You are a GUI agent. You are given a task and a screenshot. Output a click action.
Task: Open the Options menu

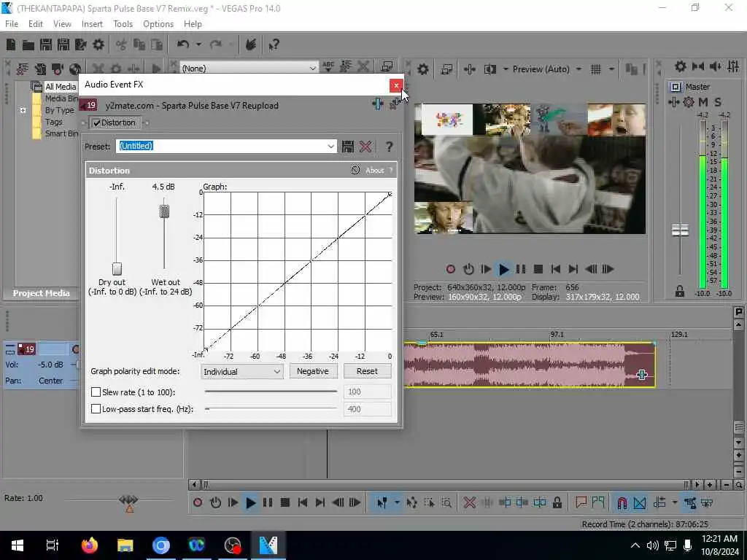click(158, 24)
